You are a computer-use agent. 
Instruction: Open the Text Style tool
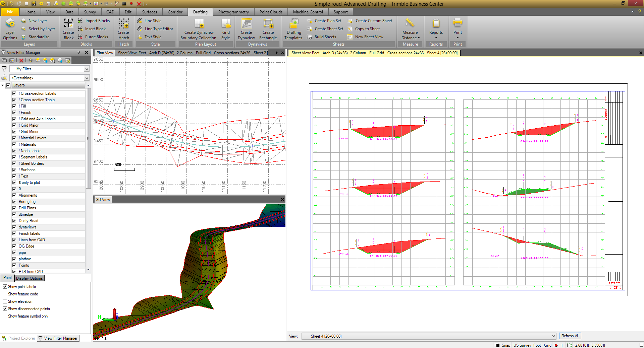[149, 37]
